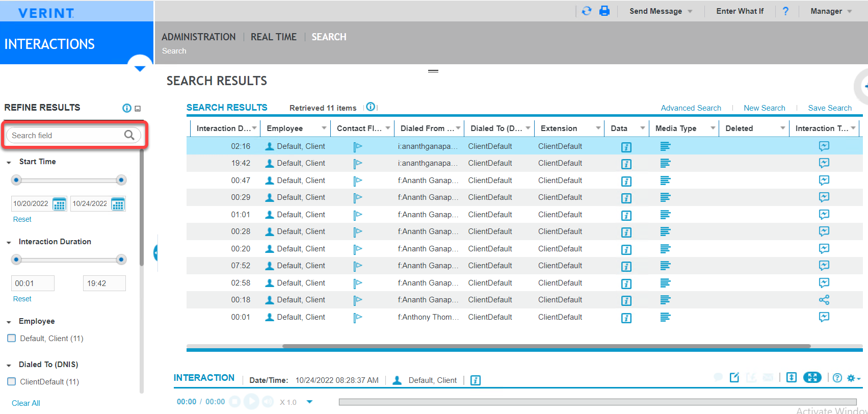
Task: Go to the Administration tab
Action: pyautogui.click(x=198, y=37)
